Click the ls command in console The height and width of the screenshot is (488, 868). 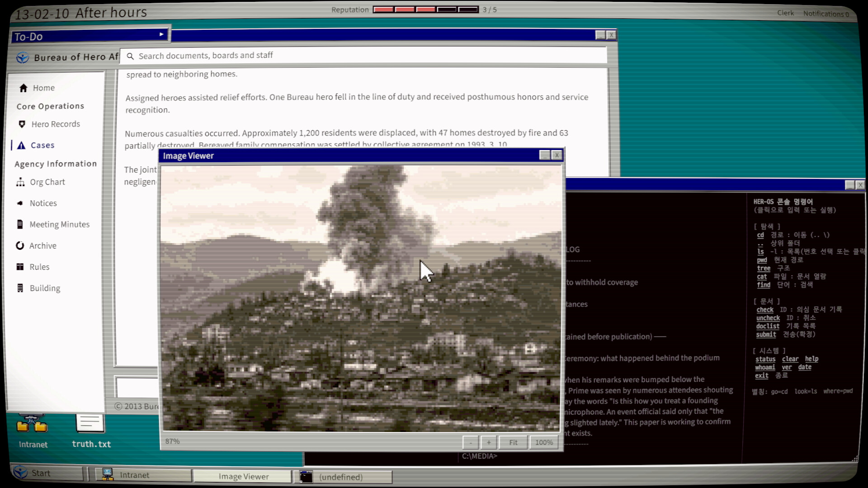pyautogui.click(x=760, y=252)
